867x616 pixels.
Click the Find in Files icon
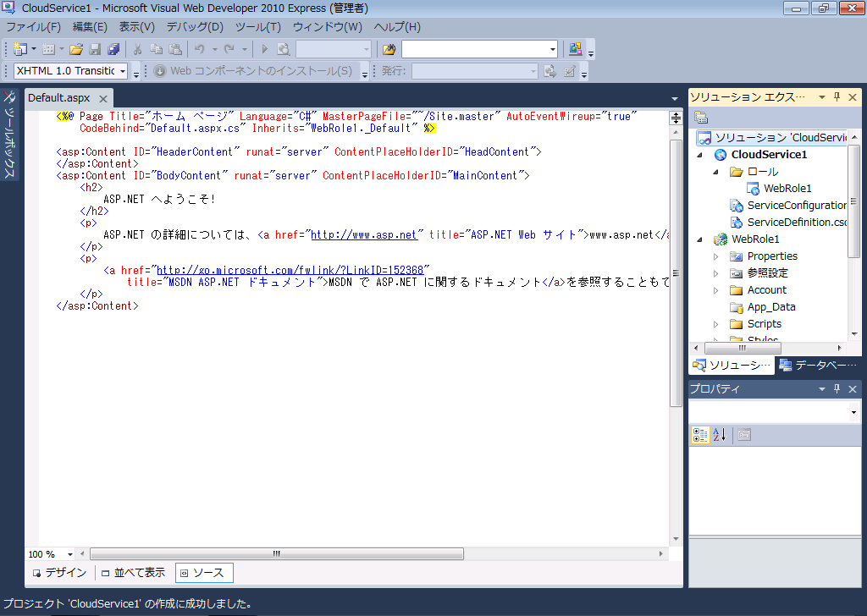283,49
